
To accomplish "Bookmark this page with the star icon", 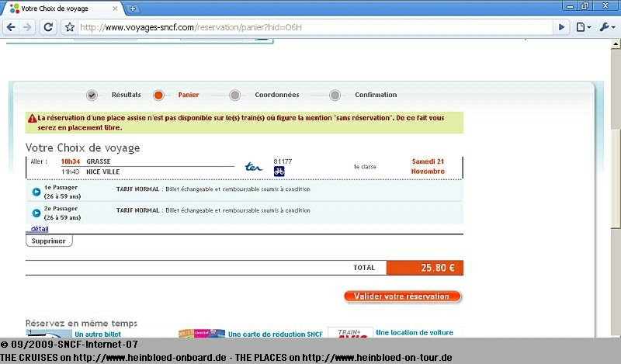I will (70, 27).
